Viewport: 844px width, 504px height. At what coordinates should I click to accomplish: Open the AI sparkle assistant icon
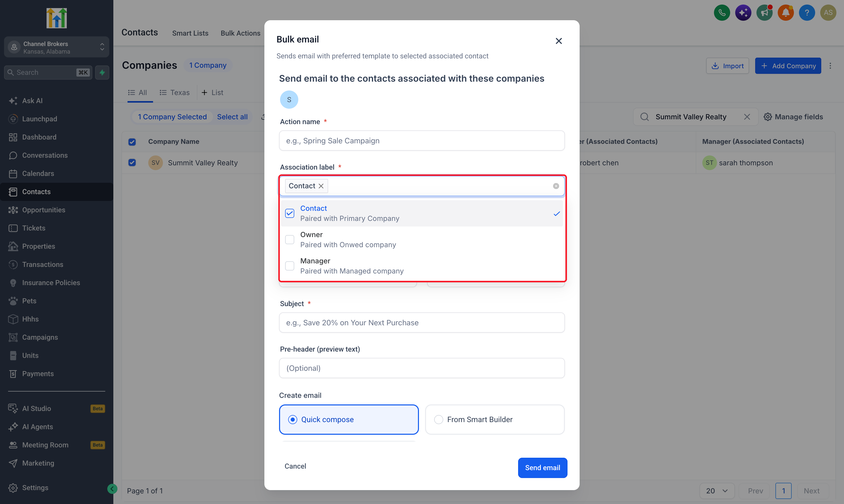click(743, 13)
